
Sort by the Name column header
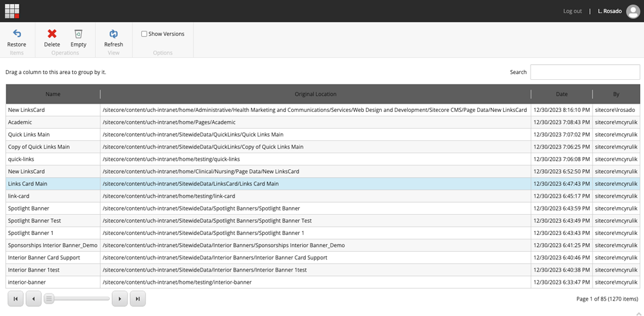point(53,94)
